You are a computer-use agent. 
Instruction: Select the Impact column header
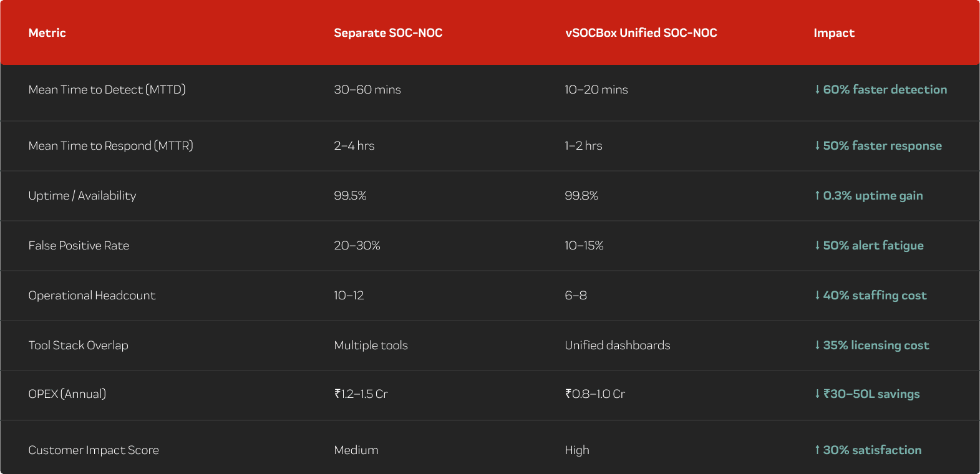click(833, 33)
